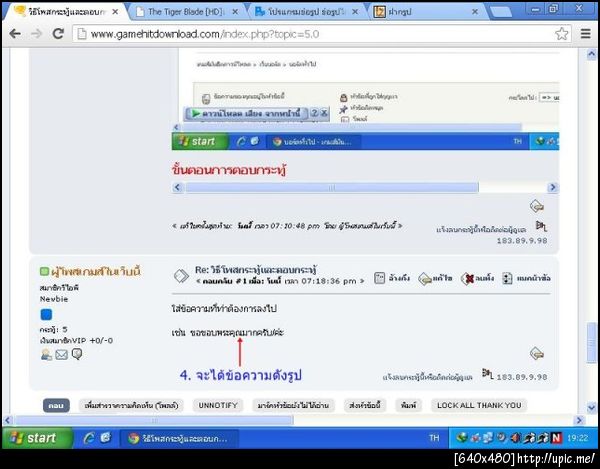Open a new tab with the new tab button
Screen dimensions: 600x469
pos(501,12)
